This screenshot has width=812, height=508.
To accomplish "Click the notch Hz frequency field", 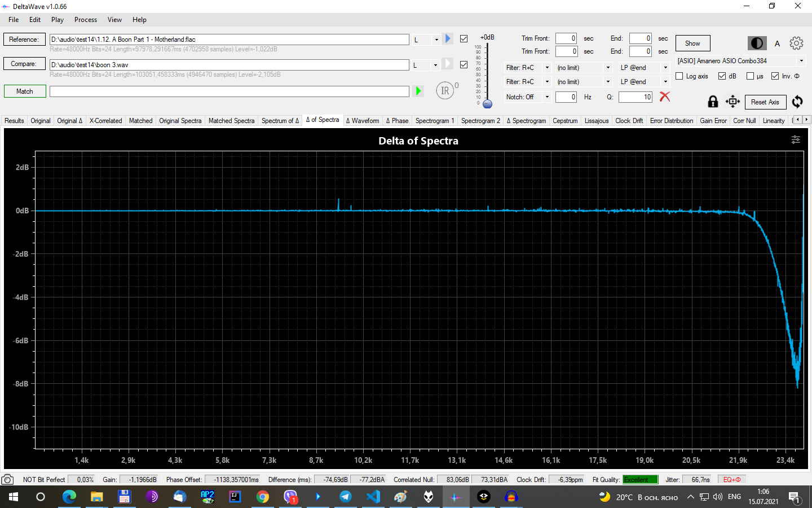I will pos(566,97).
